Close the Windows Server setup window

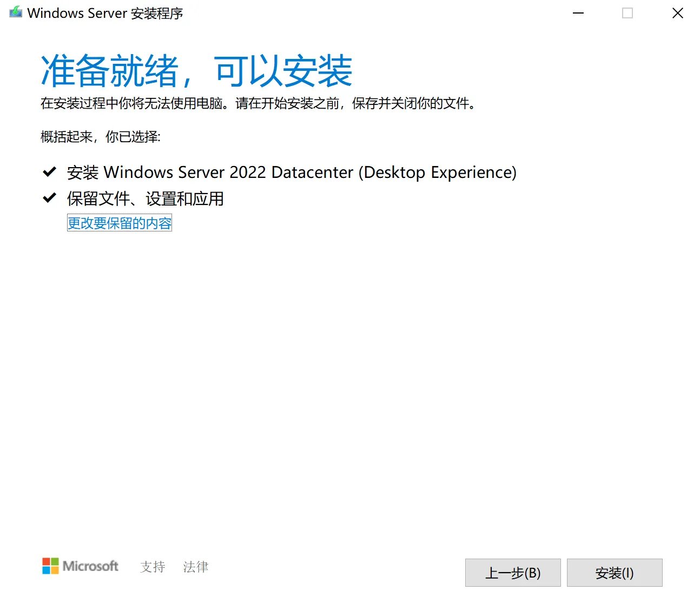[x=678, y=13]
